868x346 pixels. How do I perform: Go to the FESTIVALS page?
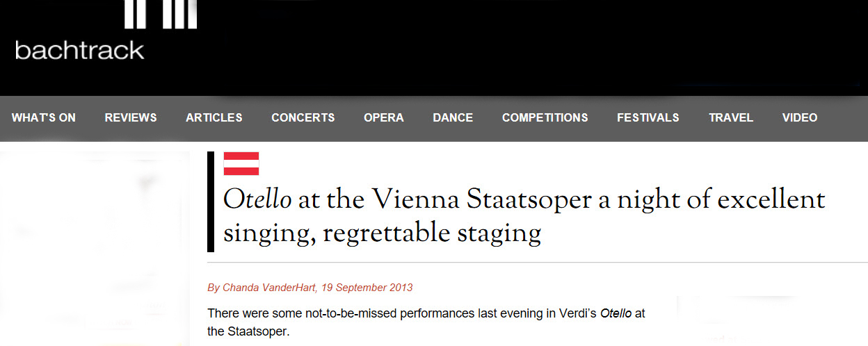click(648, 117)
